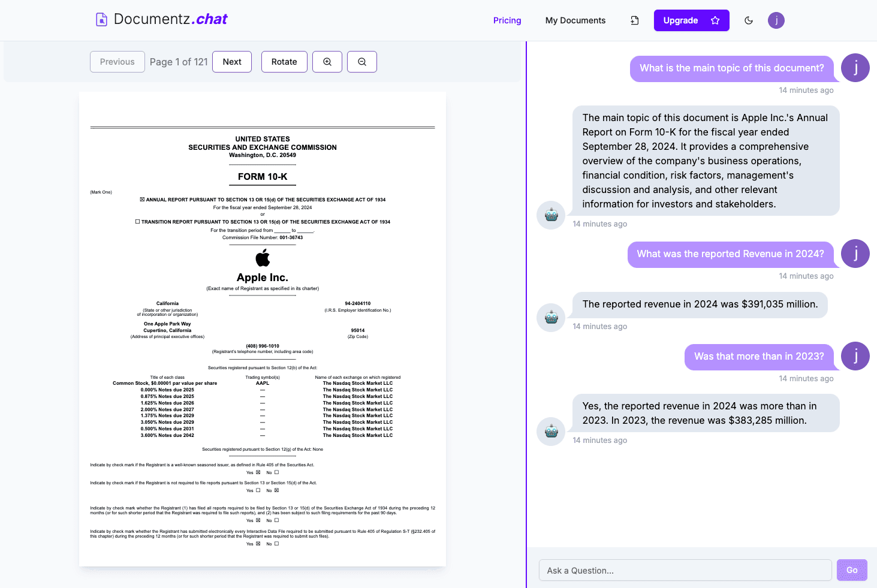Toggle dark mode moon icon

(749, 20)
